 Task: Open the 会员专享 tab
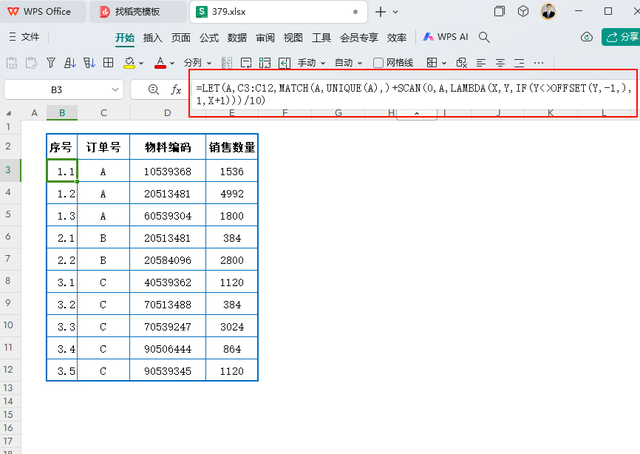click(359, 38)
